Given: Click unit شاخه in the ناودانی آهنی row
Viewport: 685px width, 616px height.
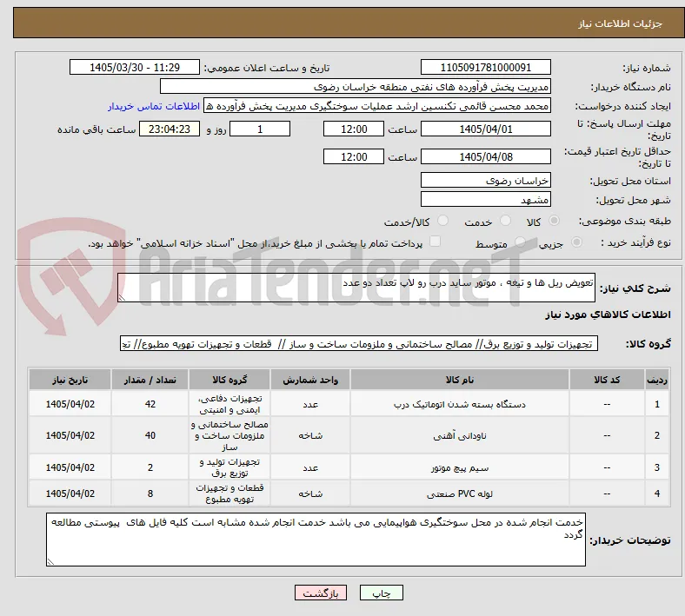Looking at the screenshot, I should click(310, 435).
